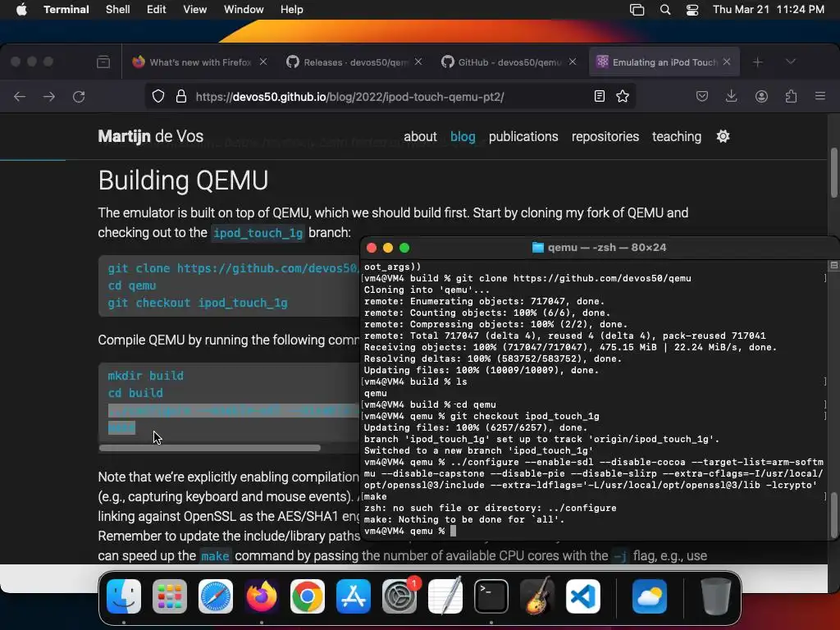The width and height of the screenshot is (840, 630).
Task: Minimize the Terminal qemu window
Action: pyautogui.click(x=388, y=248)
